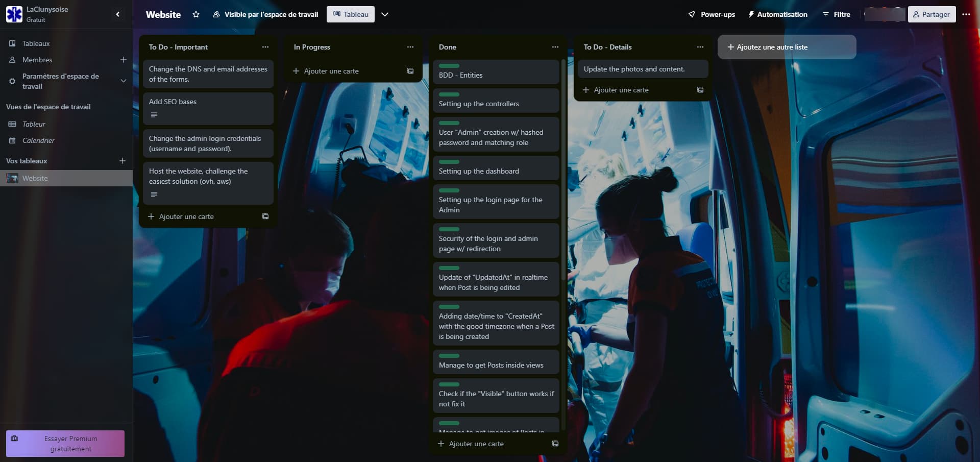Create from template in To Do - Details
980x462 pixels.
700,90
